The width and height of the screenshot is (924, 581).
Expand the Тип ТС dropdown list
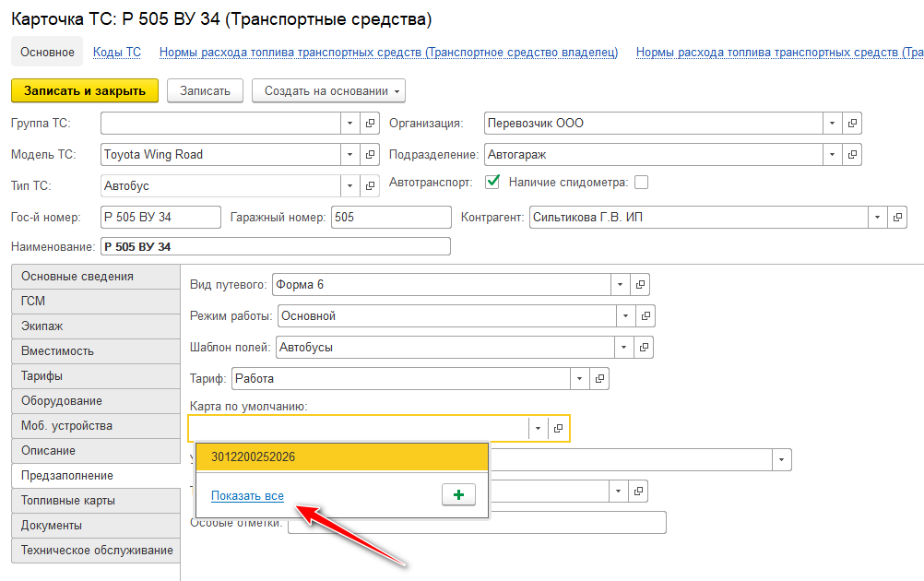tap(349, 186)
